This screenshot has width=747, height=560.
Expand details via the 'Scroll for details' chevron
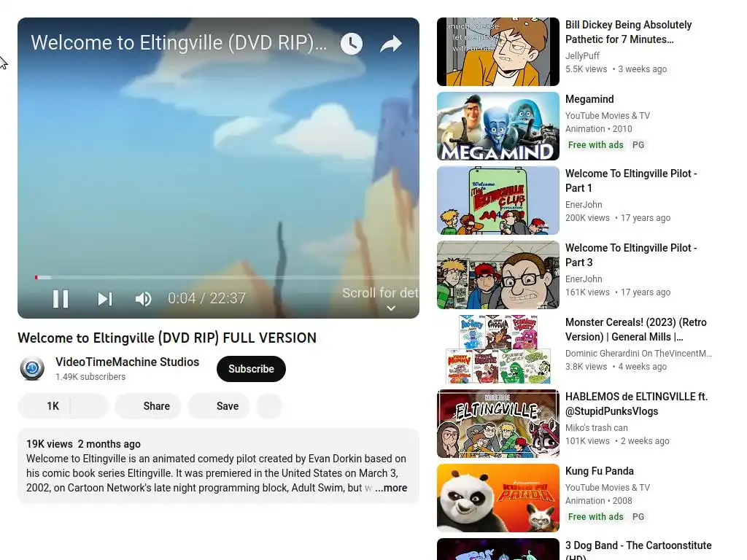click(391, 308)
